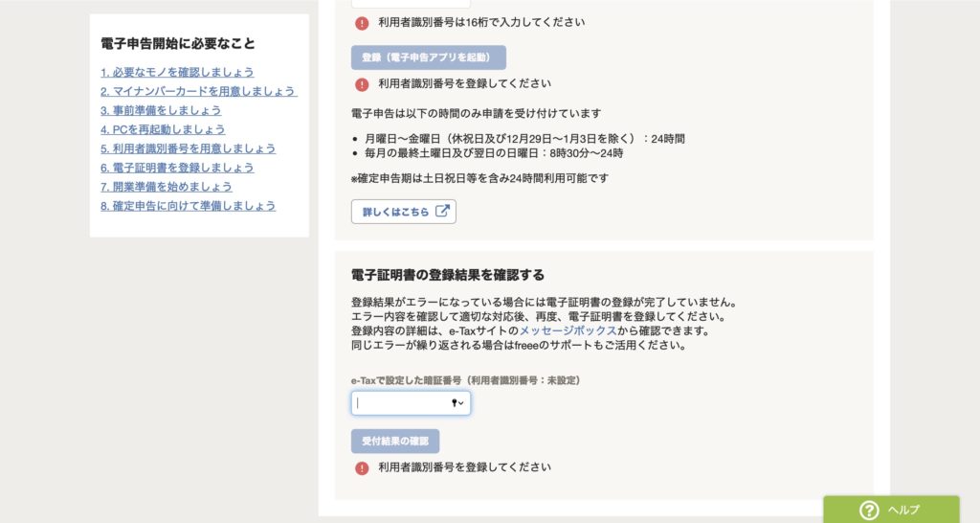Jump to 3. 事前準備をしましょう
Image resolution: width=980 pixels, height=523 pixels.
click(161, 110)
